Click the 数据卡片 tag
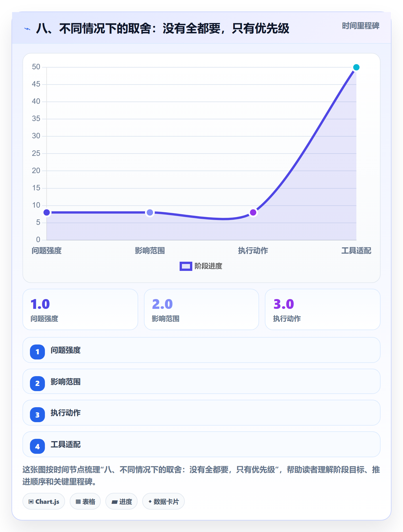This screenshot has width=403, height=532. point(164,501)
